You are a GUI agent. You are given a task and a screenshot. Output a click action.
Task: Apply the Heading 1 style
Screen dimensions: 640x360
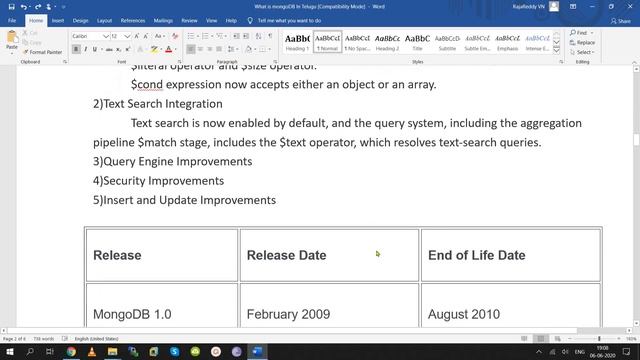click(297, 42)
